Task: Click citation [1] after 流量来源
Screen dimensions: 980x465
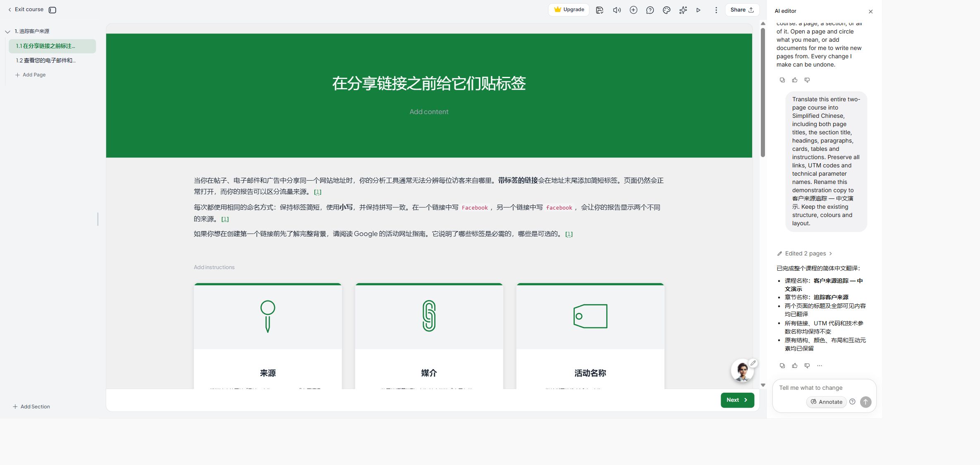Action: (318, 192)
